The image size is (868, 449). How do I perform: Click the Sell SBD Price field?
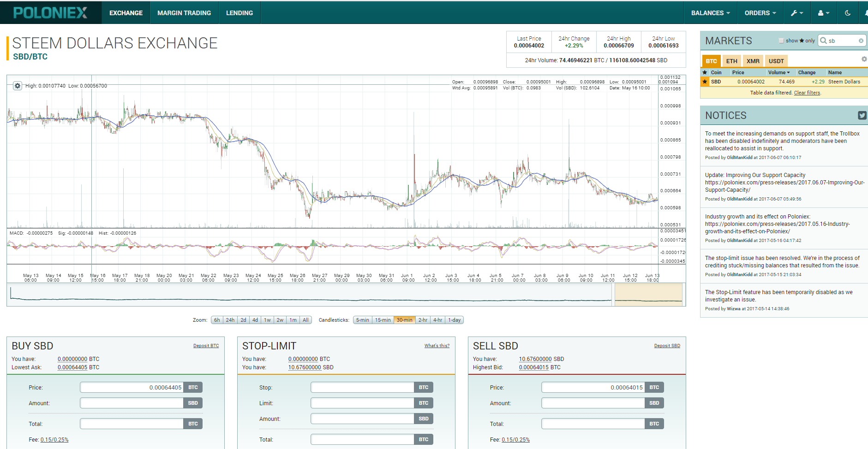pos(593,387)
